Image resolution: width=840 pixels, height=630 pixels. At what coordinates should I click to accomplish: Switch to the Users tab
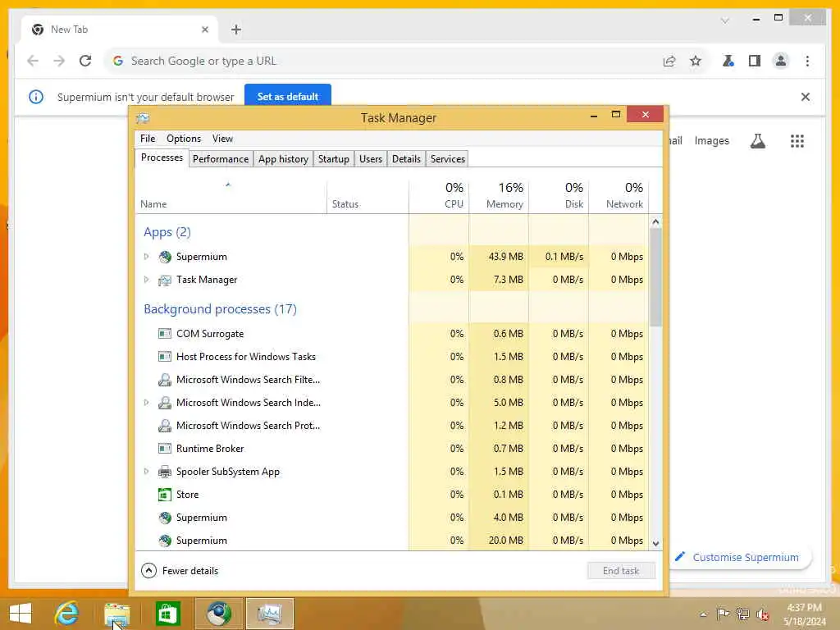[371, 159]
